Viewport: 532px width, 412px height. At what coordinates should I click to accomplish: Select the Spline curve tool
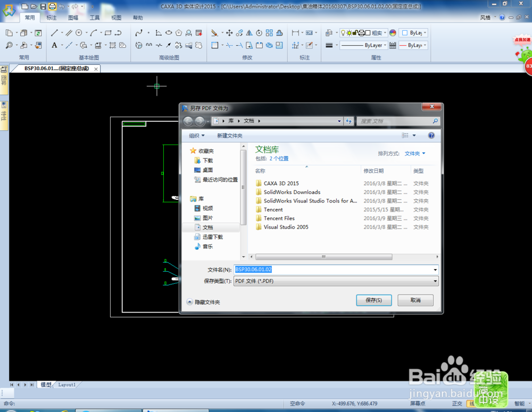point(139,32)
